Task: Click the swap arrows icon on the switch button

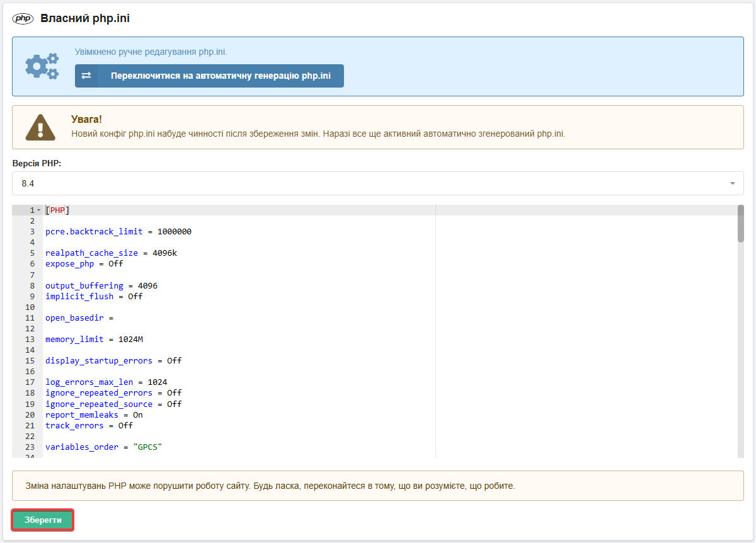Action: tap(86, 76)
